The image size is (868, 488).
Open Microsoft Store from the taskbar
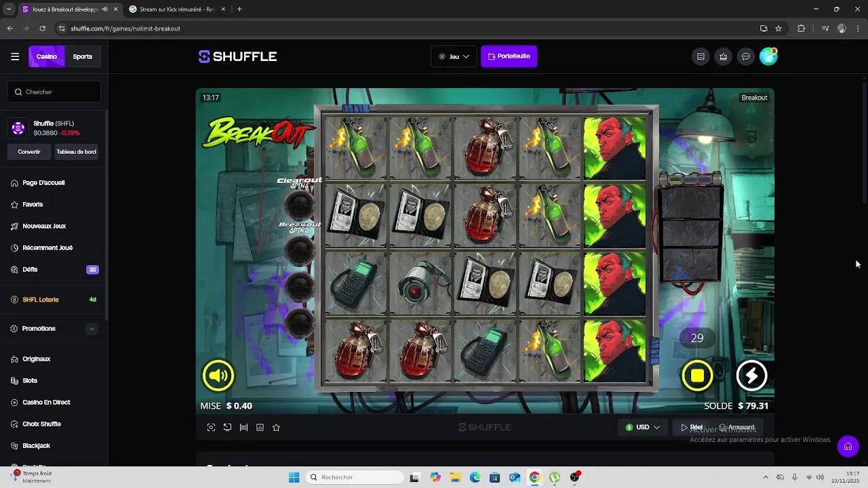pyautogui.click(x=494, y=478)
